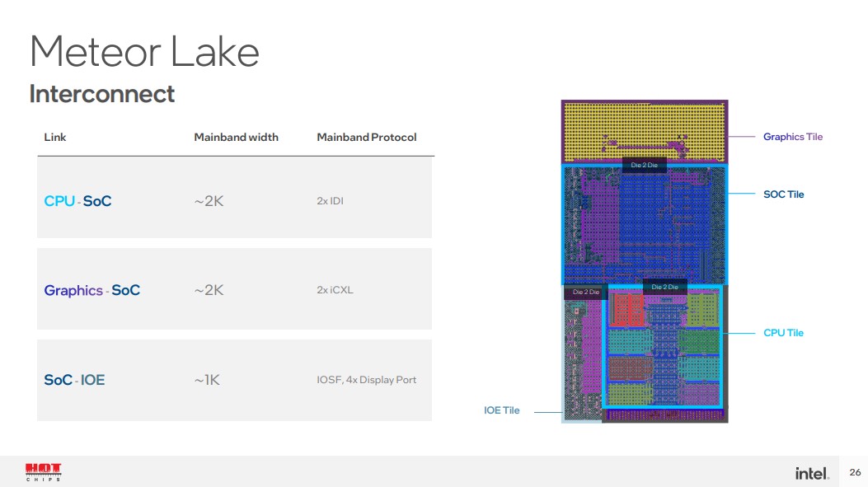
Task: Select the Interconnect subtitle
Action: pyautogui.click(x=102, y=94)
